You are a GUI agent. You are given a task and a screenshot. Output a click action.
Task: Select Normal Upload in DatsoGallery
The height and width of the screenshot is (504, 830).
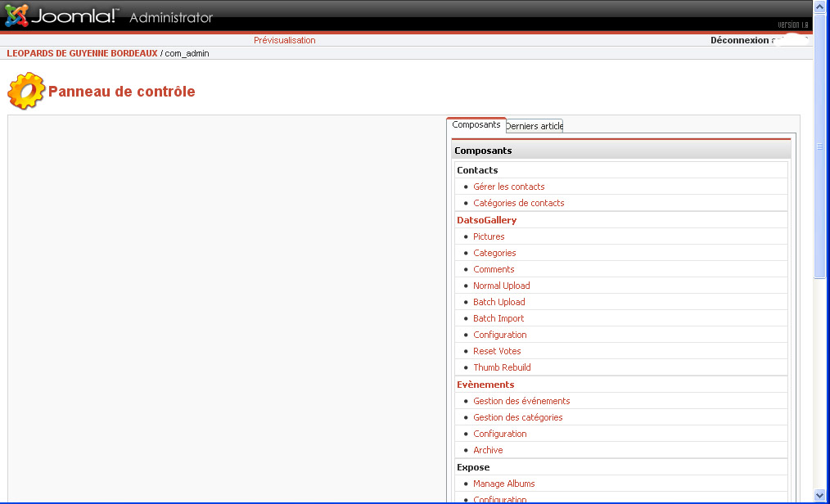501,286
